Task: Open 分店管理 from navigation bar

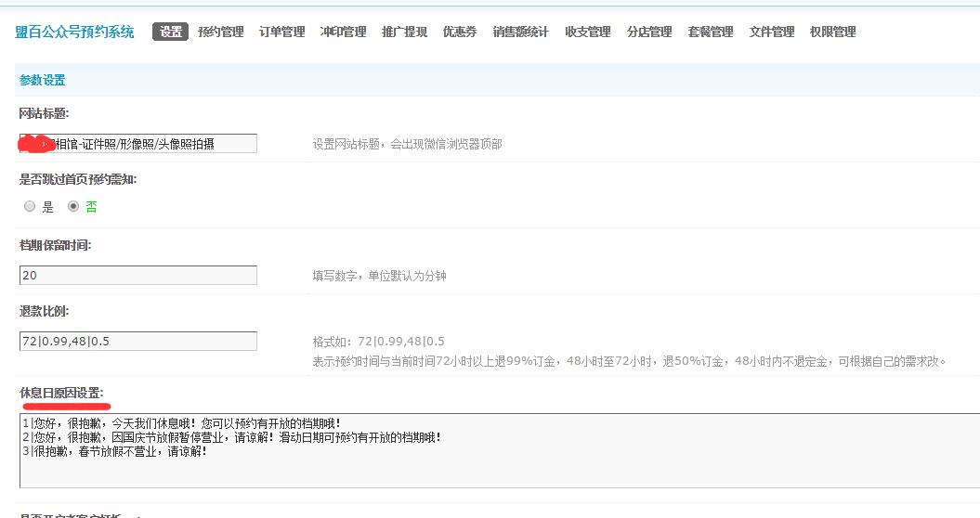Action: pyautogui.click(x=649, y=32)
